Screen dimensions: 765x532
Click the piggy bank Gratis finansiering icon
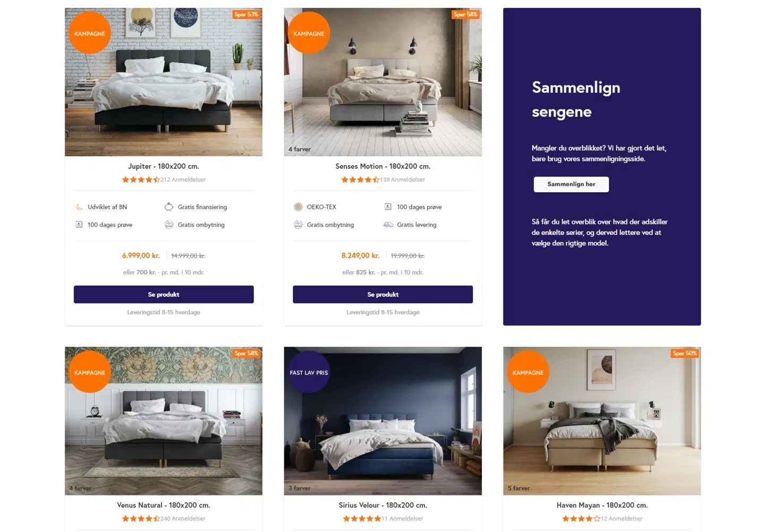point(169,207)
